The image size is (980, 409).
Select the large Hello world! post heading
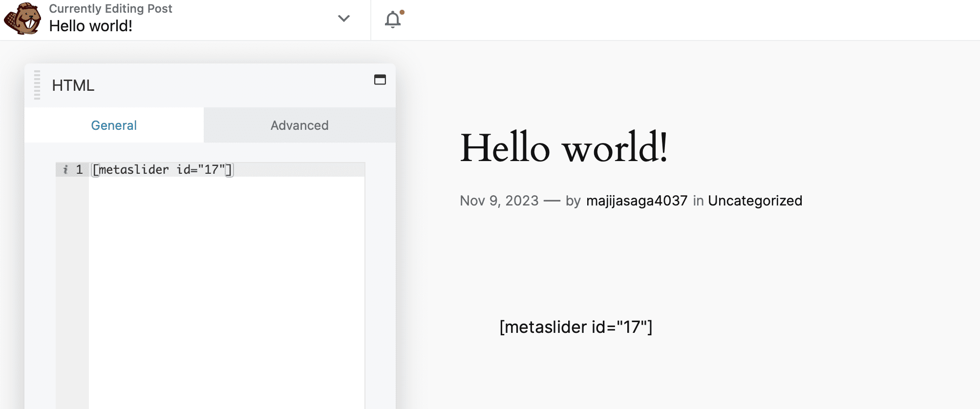pyautogui.click(x=564, y=148)
